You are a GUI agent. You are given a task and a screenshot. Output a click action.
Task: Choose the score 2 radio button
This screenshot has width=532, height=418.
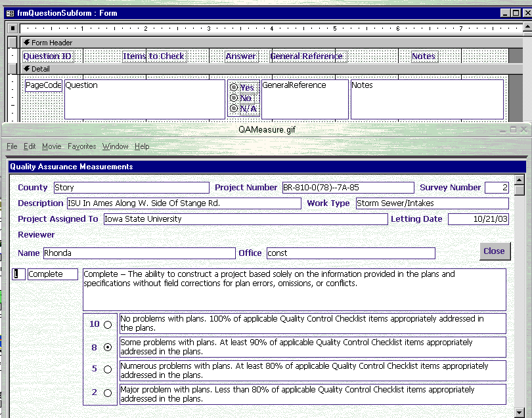(x=108, y=393)
